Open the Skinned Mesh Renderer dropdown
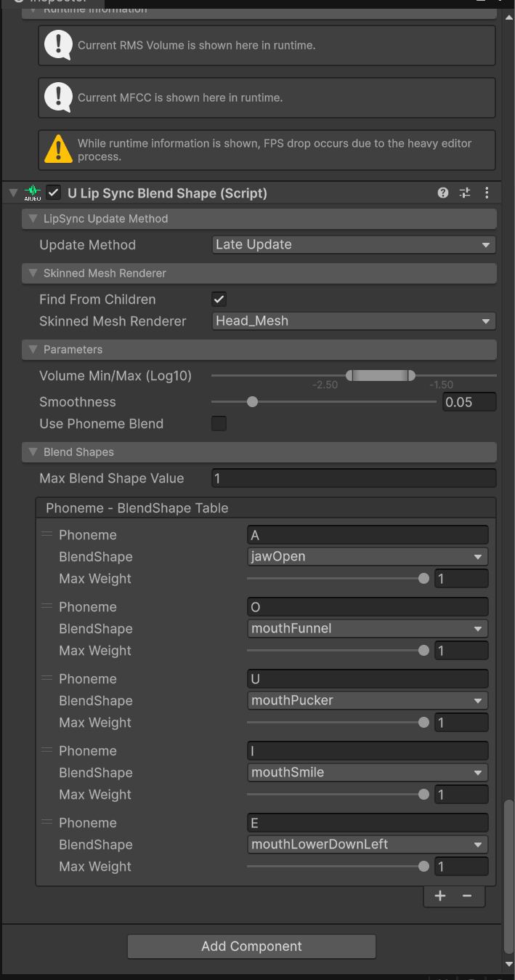This screenshot has height=980, width=515. pyautogui.click(x=354, y=321)
